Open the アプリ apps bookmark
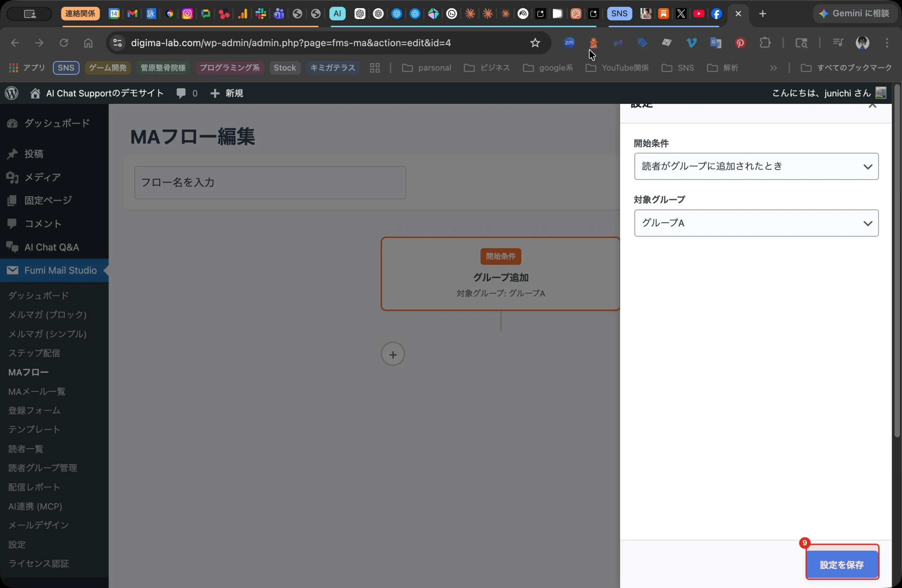This screenshot has height=588, width=902. tap(26, 68)
